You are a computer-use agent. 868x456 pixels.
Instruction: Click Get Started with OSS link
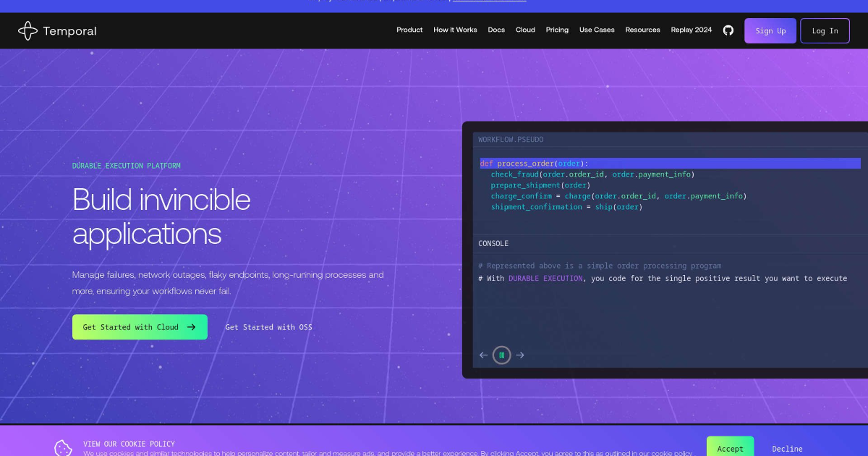pyautogui.click(x=268, y=327)
